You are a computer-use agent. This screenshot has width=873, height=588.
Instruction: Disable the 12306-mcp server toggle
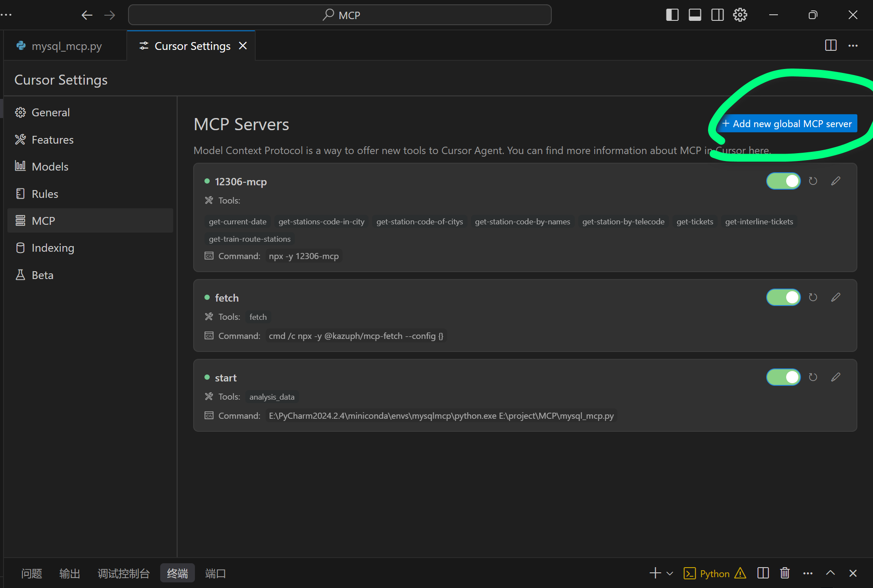(x=783, y=181)
